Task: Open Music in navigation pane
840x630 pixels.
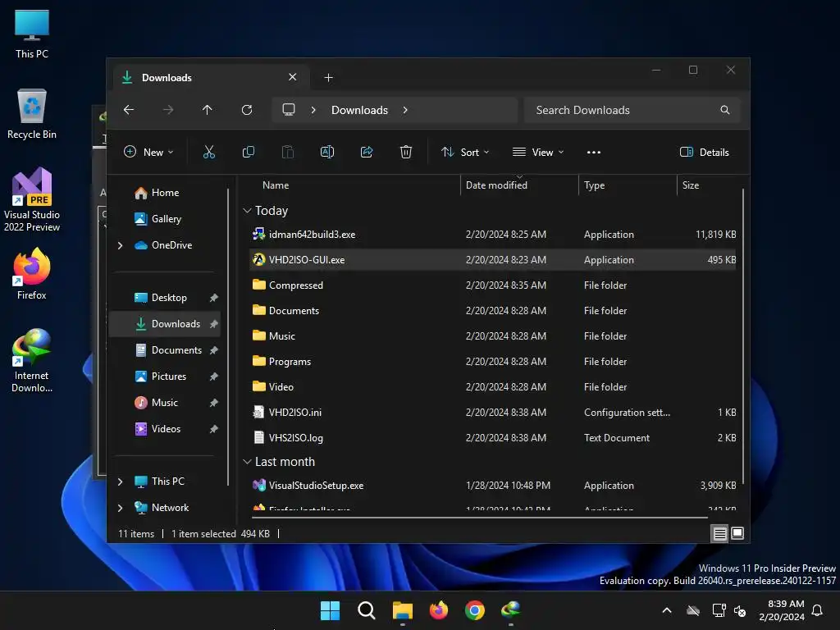Action: pos(164,402)
